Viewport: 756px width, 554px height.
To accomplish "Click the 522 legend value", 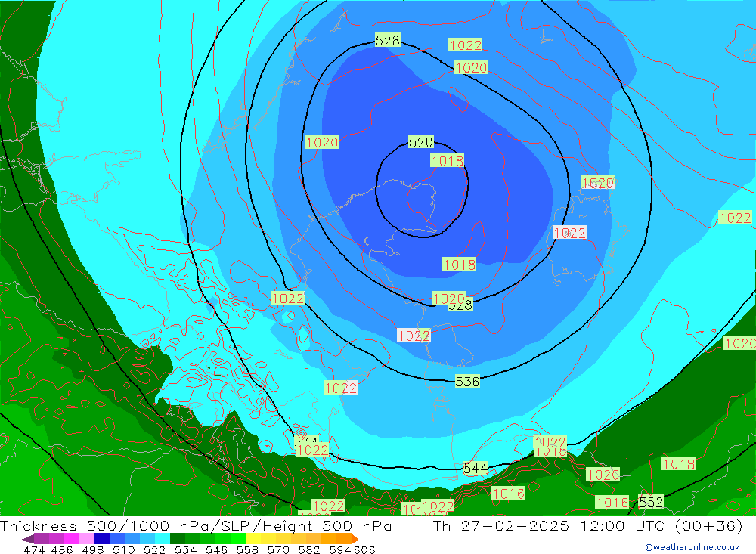I will (154, 549).
